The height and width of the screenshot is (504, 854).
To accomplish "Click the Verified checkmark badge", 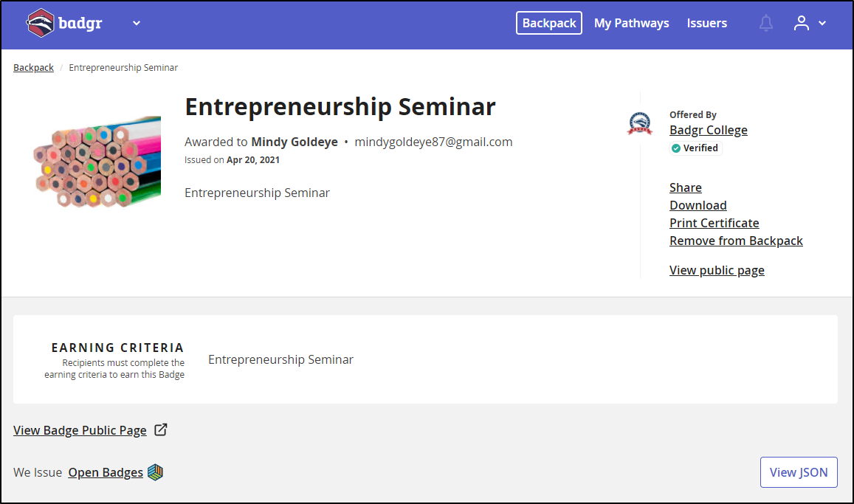I will 695,148.
